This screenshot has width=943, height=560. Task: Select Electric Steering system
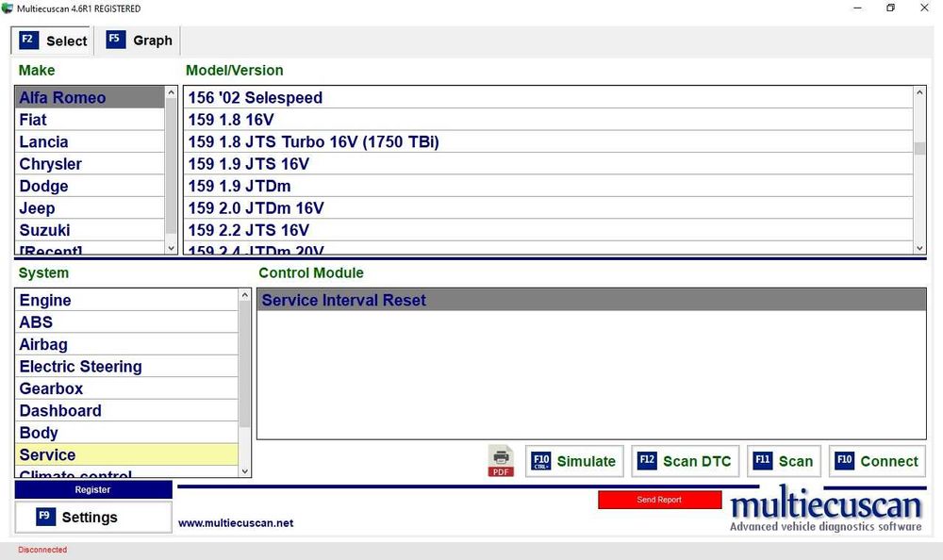tap(127, 367)
